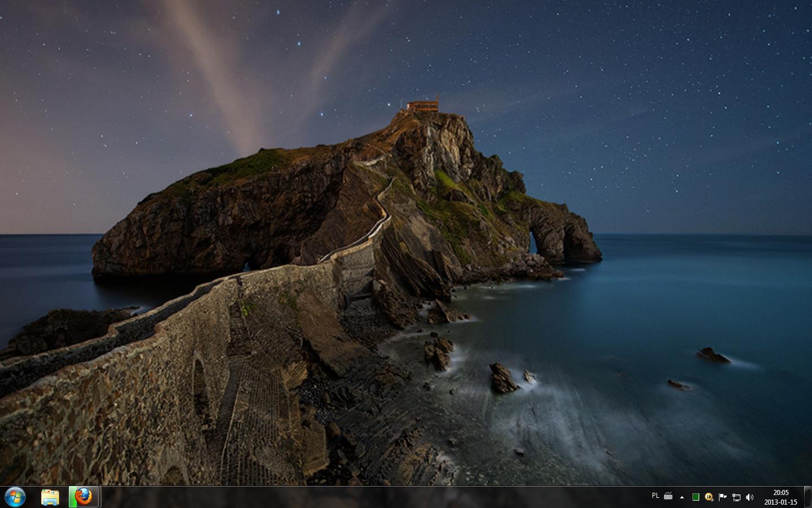Show hidden notification area icons
This screenshot has width=812, height=508.
682,497
